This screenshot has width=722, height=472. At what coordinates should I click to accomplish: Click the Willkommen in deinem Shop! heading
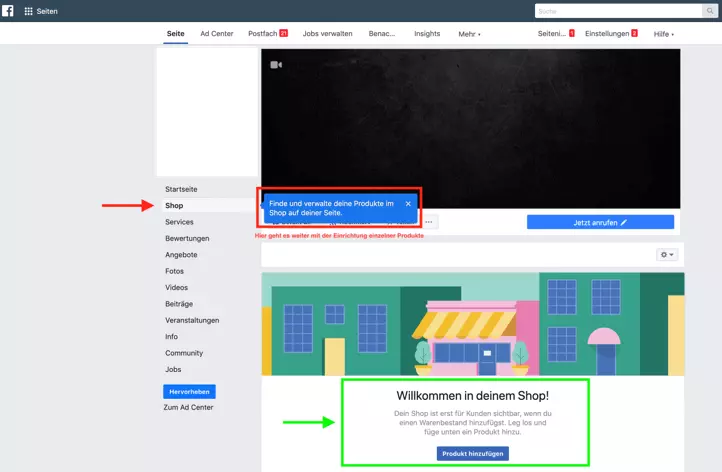(x=472, y=396)
